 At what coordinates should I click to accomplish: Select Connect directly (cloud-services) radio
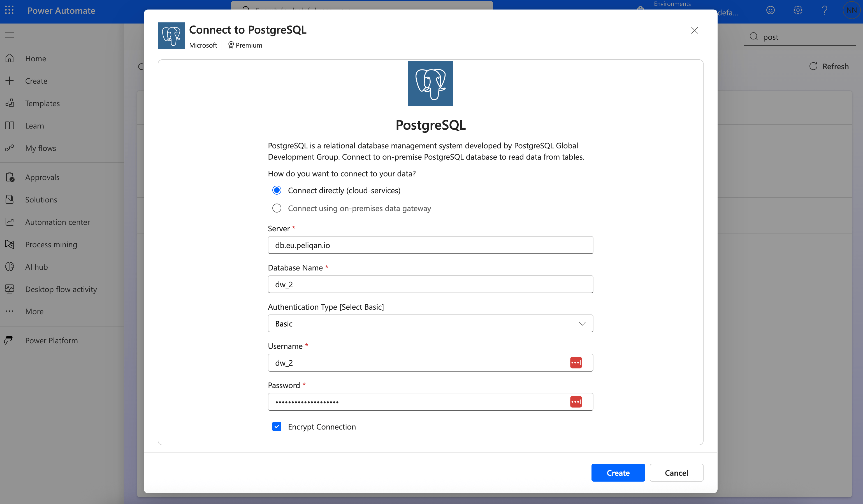tap(277, 190)
